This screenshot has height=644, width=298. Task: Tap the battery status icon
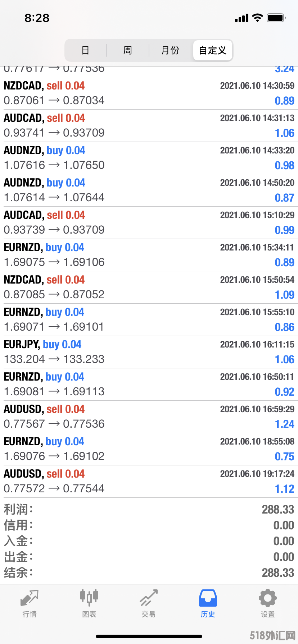(x=276, y=18)
